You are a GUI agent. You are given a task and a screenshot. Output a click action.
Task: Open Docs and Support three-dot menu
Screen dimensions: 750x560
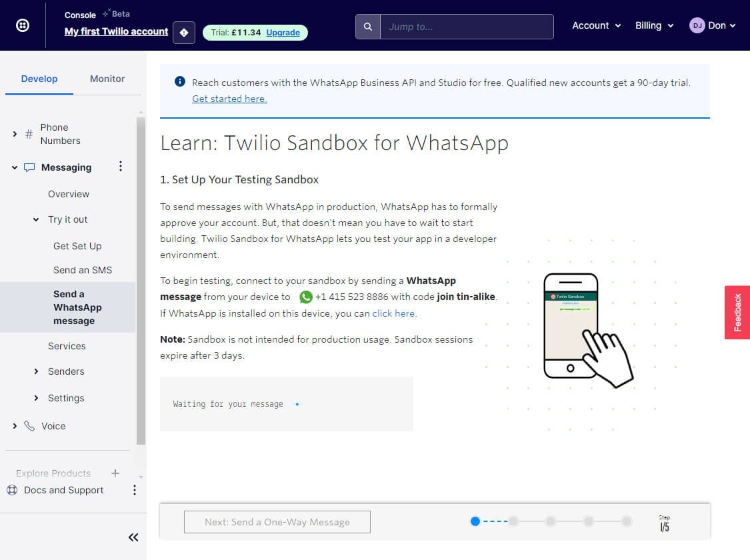pyautogui.click(x=135, y=490)
